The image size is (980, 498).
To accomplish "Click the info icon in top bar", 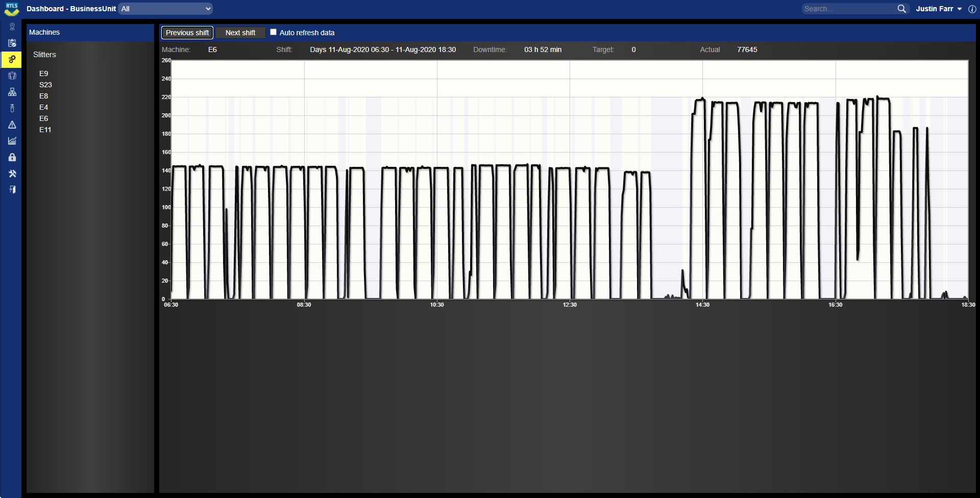I will click(972, 9).
